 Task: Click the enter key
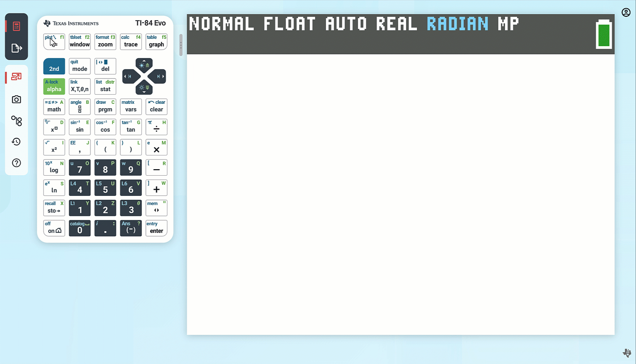click(x=156, y=228)
